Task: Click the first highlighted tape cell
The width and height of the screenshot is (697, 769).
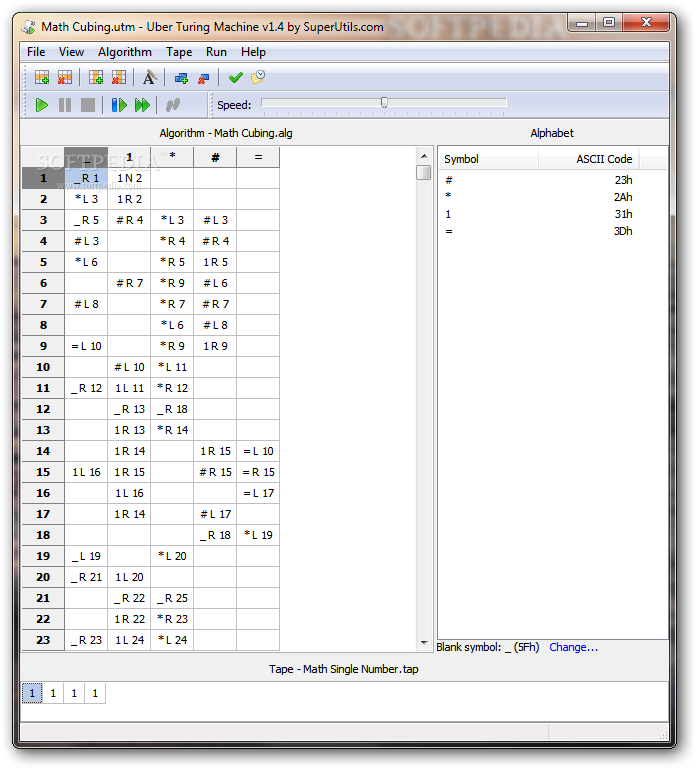Action: tap(32, 693)
